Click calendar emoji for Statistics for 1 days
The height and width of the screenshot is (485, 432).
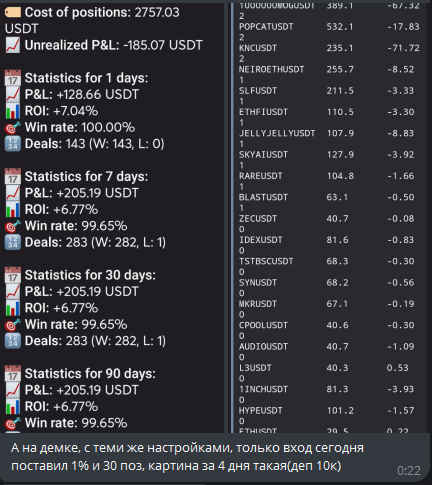(13, 78)
